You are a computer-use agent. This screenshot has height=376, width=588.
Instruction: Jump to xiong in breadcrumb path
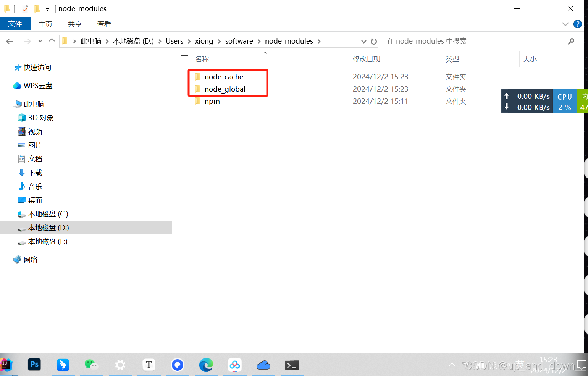204,41
